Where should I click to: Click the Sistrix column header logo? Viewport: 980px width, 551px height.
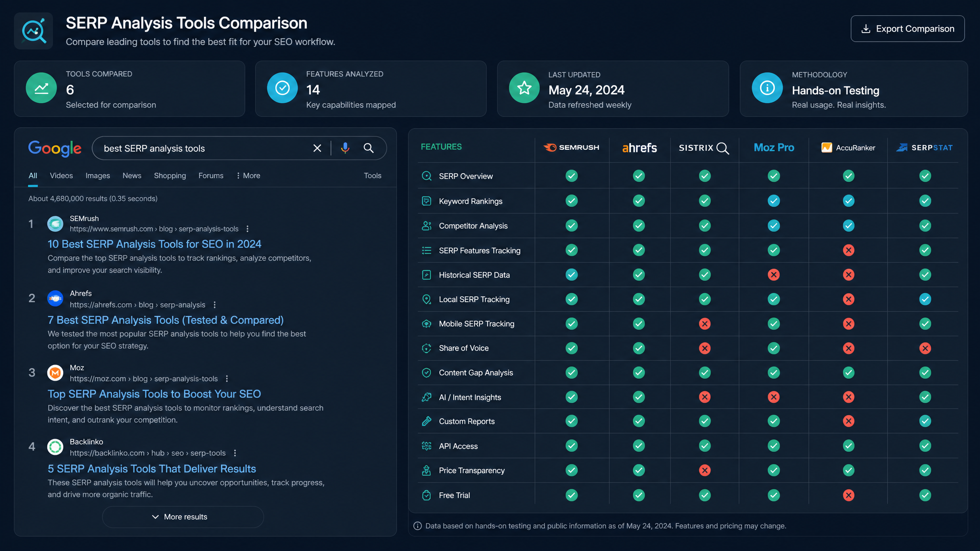coord(704,148)
